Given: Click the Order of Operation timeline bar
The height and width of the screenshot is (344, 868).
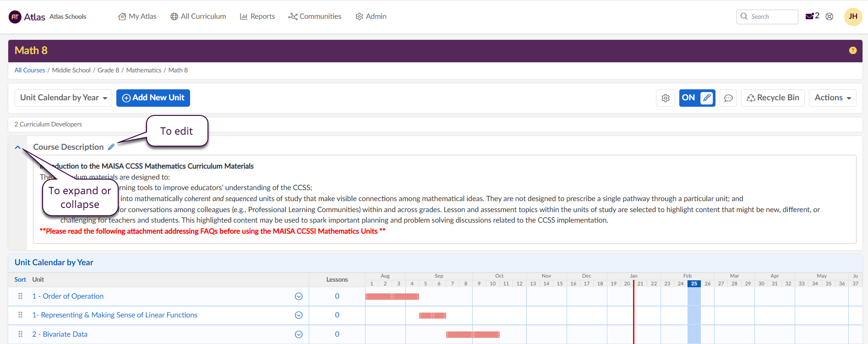Looking at the screenshot, I should (x=392, y=296).
